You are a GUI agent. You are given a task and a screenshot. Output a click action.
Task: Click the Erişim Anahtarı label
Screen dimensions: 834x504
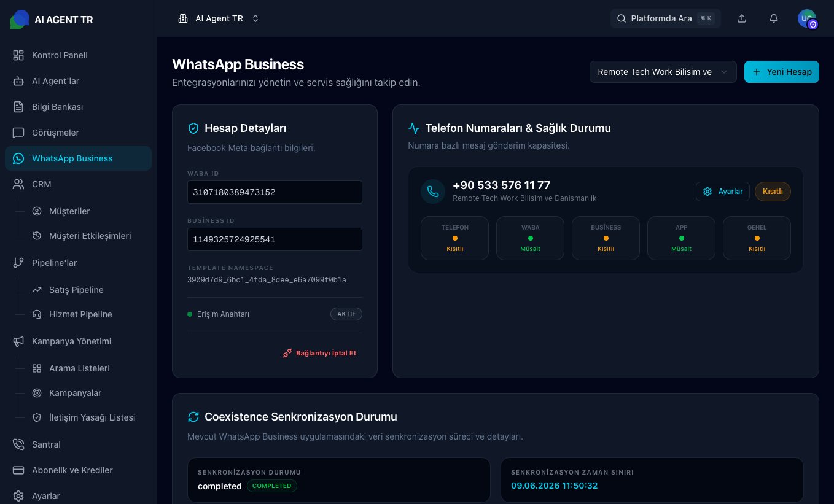click(x=223, y=314)
